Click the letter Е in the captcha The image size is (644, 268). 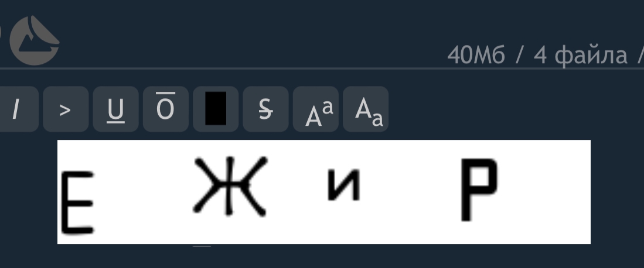pos(77,202)
